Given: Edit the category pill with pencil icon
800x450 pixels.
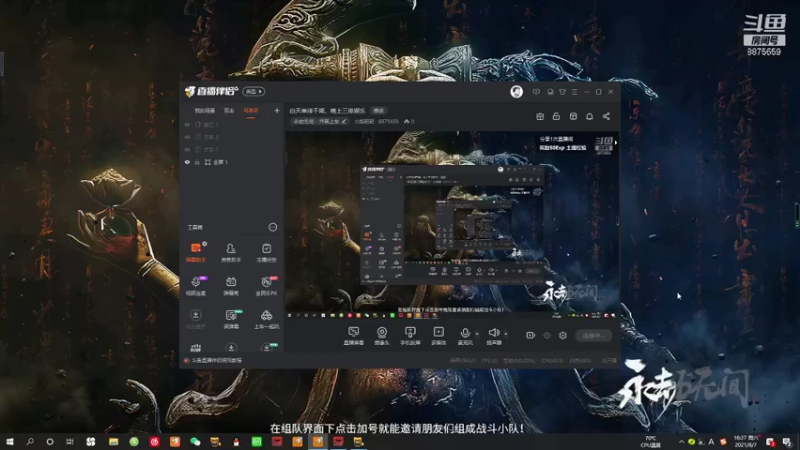Looking at the screenshot, I should (320, 121).
